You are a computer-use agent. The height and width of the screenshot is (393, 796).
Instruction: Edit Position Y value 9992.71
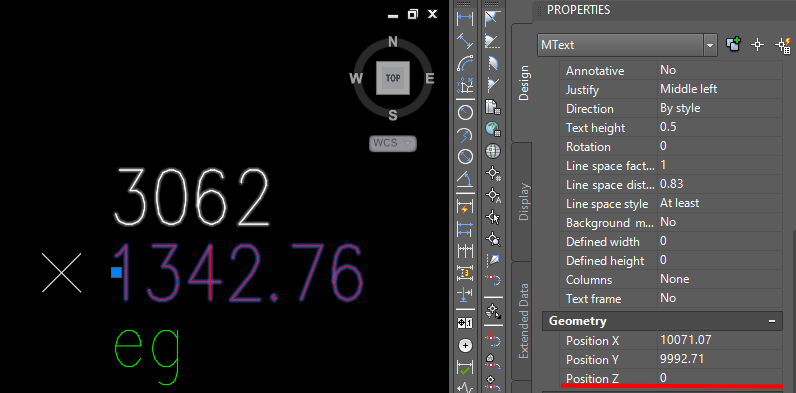pyautogui.click(x=719, y=359)
